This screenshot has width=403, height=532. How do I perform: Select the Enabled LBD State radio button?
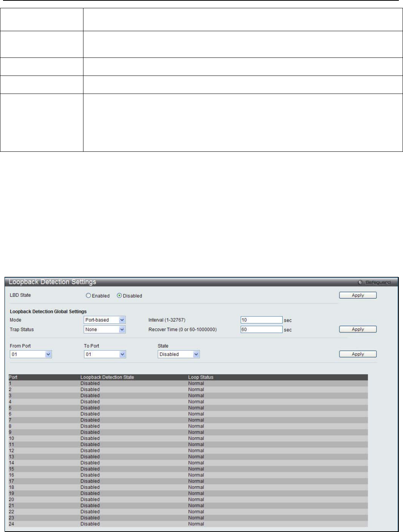coord(88,296)
